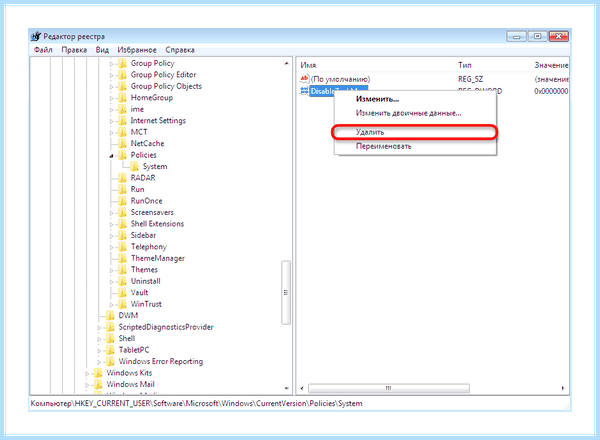The width and height of the screenshot is (600, 440).
Task: Choose Изменить двоичные данные... option
Action: click(x=408, y=113)
